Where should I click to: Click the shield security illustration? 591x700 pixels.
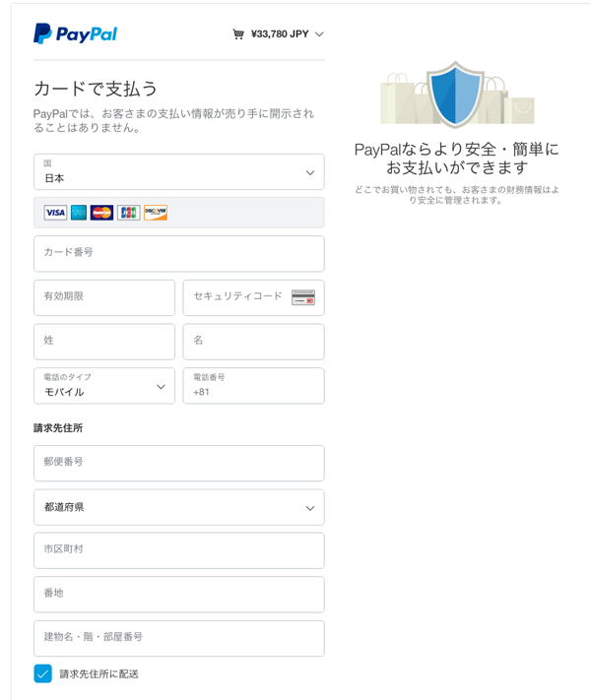click(456, 94)
